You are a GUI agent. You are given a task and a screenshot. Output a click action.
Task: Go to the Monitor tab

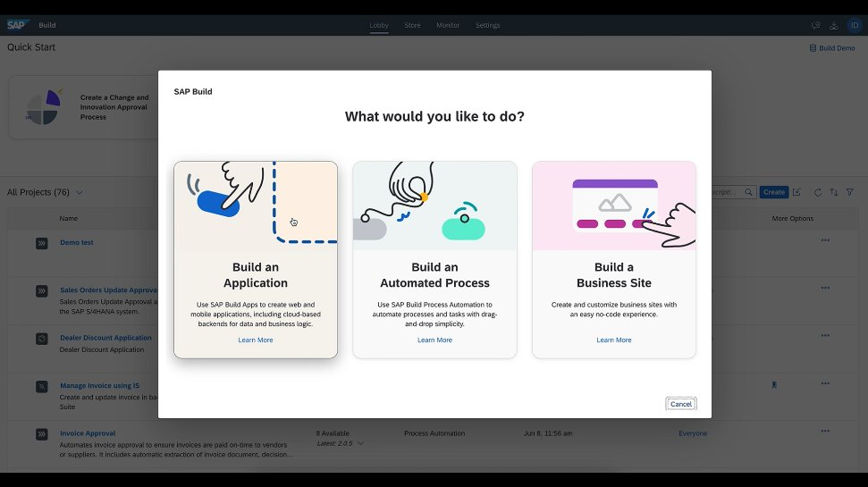[448, 25]
